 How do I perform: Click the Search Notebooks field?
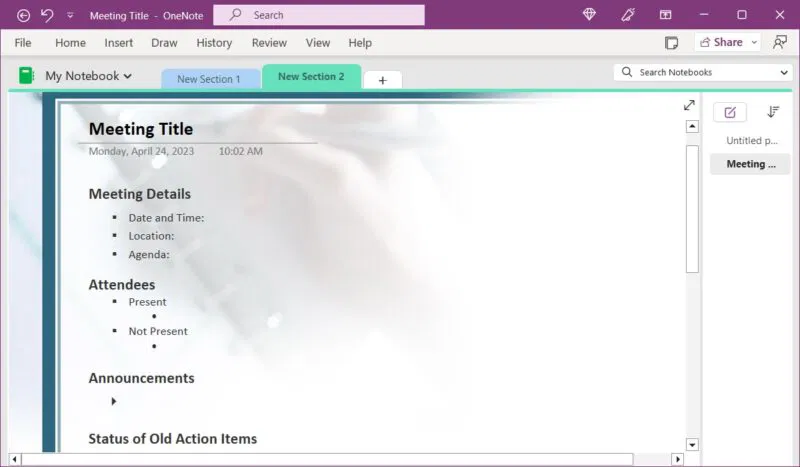(703, 72)
